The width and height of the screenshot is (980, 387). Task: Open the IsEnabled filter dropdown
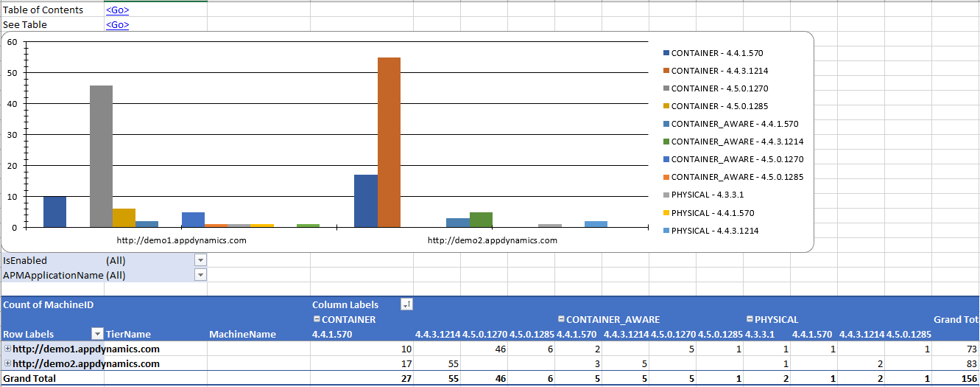click(x=200, y=260)
